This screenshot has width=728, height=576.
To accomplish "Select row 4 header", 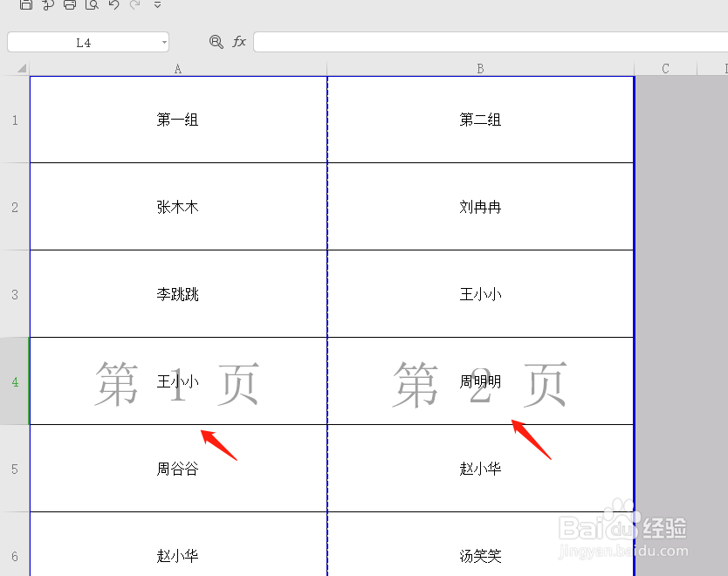I will tap(15, 381).
